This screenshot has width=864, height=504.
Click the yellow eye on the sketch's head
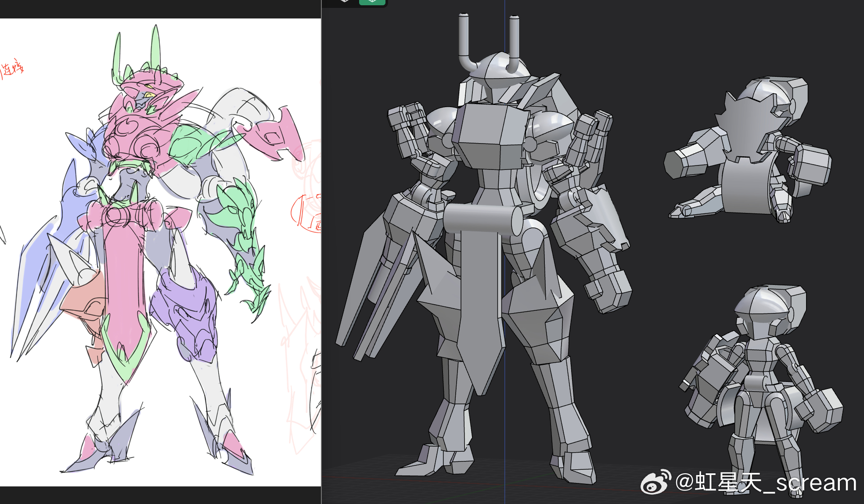tap(149, 95)
